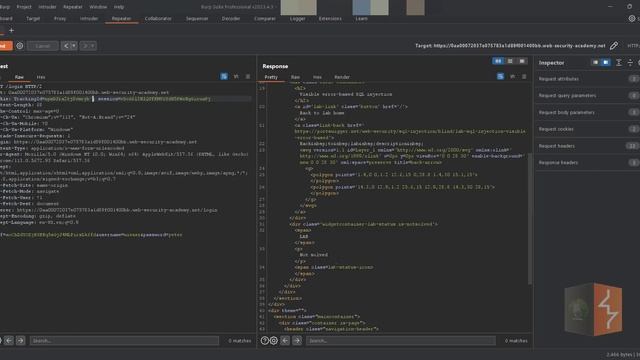Expand all Inspector sections icon
Image resolution: width=640 pixels, height=360 pixels.
(619, 62)
